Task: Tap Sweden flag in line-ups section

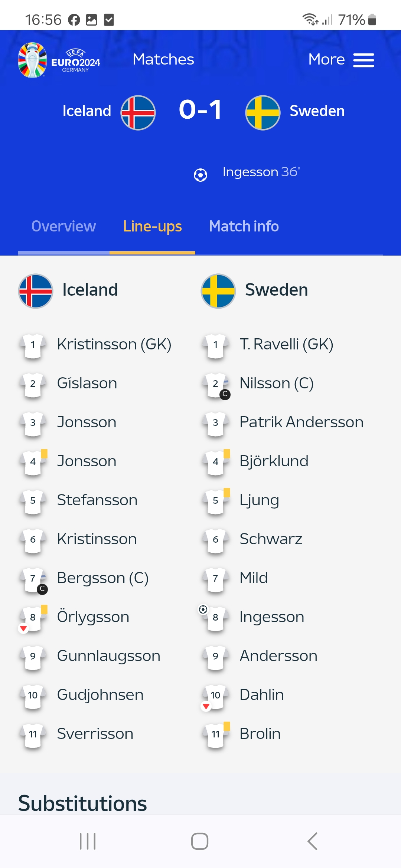Action: [218, 291]
